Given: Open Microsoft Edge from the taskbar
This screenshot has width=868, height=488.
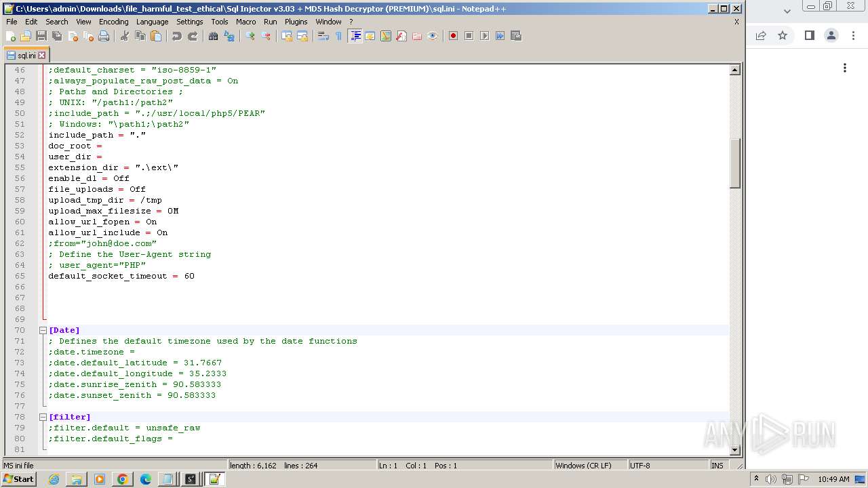Looking at the screenshot, I should 146,479.
